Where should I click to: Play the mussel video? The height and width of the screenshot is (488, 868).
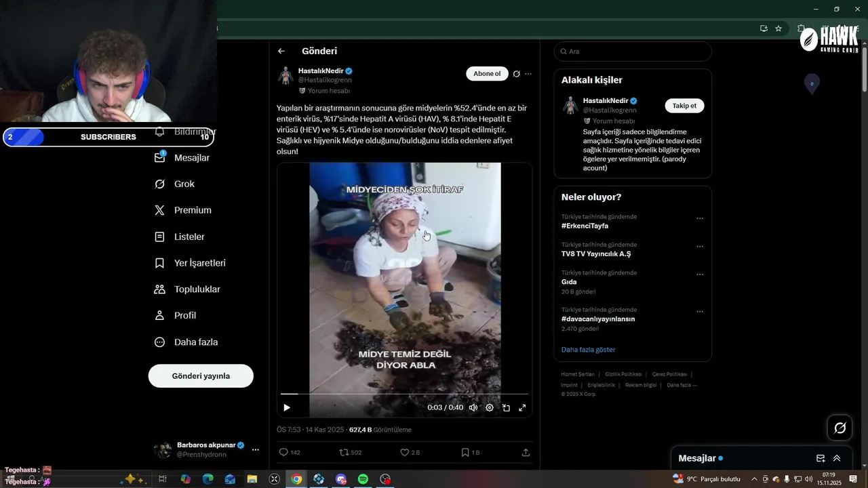[287, 407]
